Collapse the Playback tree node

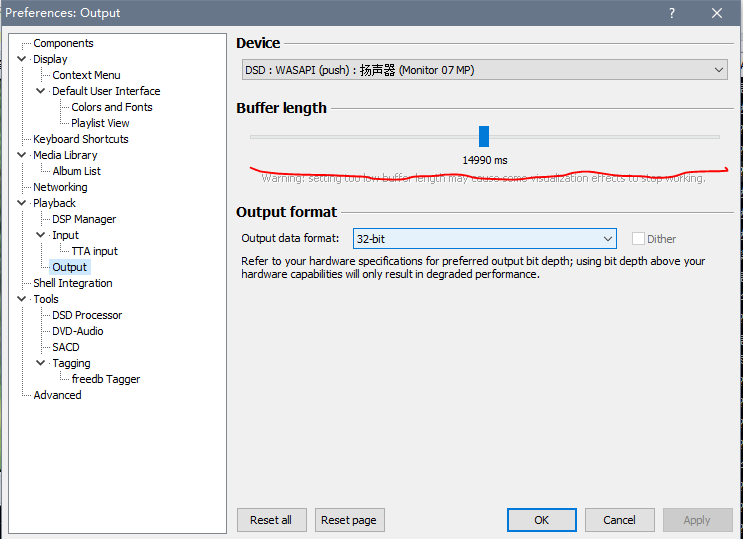22,203
